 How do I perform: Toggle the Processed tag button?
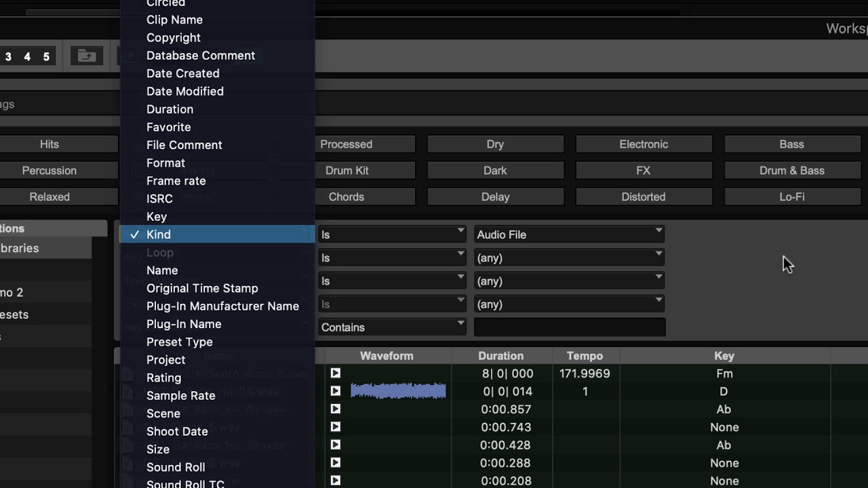[365, 144]
